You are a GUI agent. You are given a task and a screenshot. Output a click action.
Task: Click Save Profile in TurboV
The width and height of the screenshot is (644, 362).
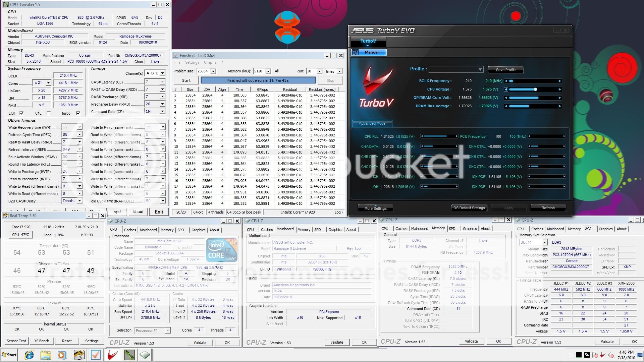(x=505, y=70)
